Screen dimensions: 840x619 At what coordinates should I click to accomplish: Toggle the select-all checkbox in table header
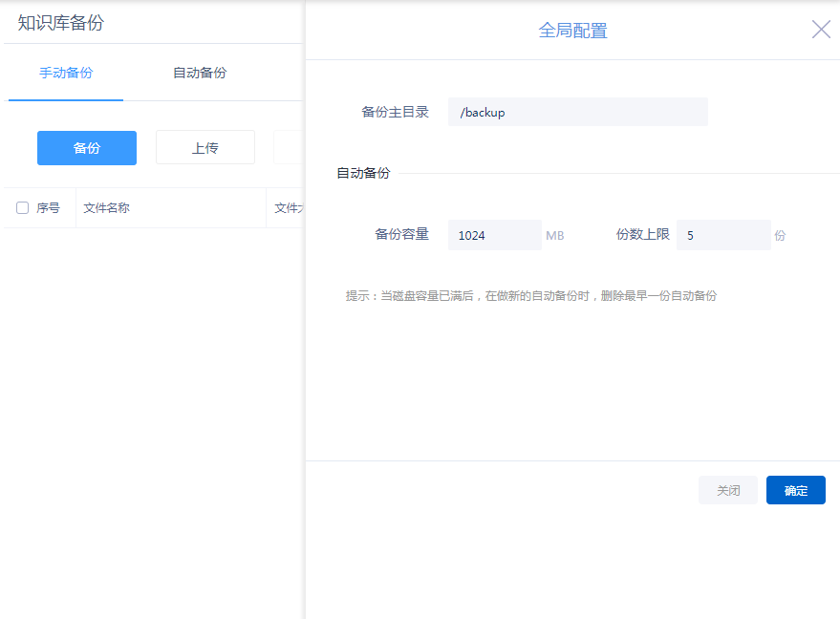point(23,208)
